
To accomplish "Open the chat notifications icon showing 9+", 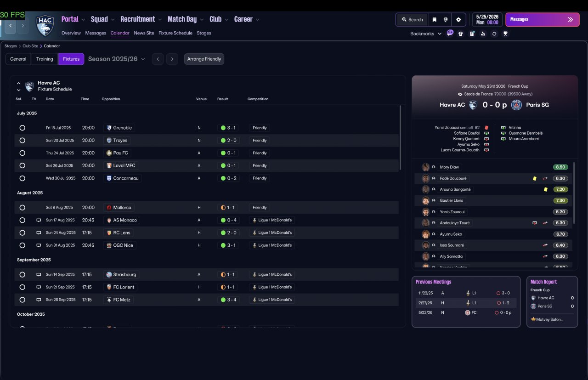I will [x=450, y=33].
